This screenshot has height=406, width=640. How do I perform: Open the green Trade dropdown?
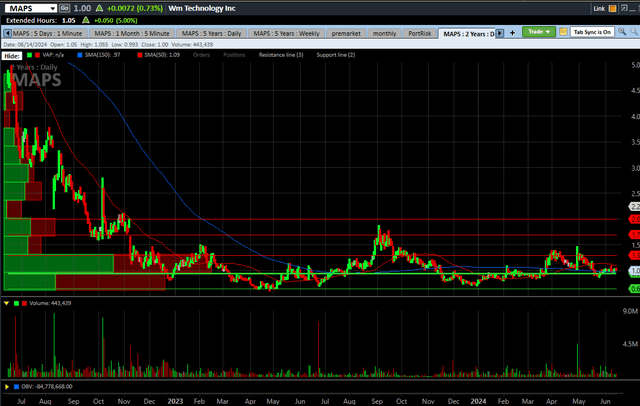coord(537,32)
